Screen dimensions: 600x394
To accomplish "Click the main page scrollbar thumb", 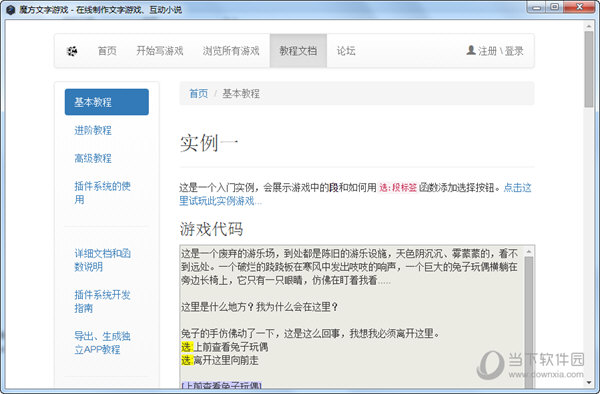I will 589,69.
